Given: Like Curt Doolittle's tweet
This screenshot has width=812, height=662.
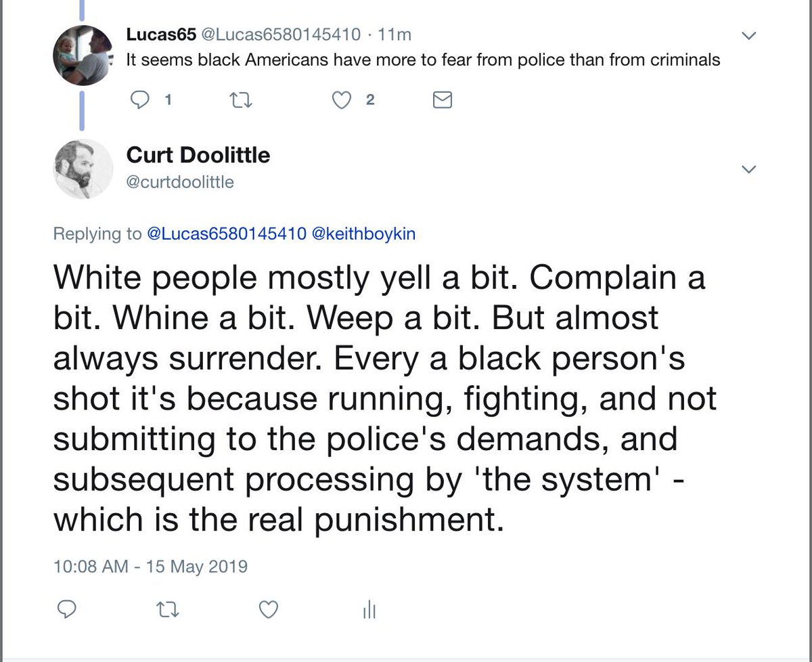Looking at the screenshot, I should click(x=269, y=610).
